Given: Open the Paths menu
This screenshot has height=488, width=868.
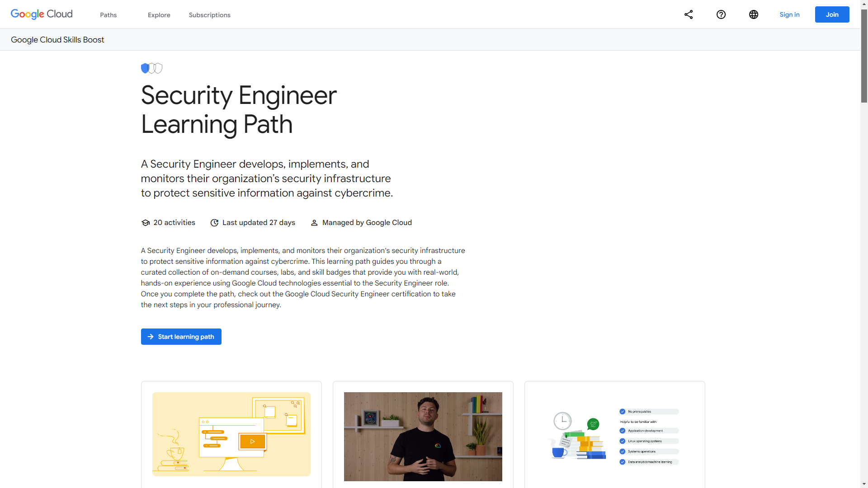Looking at the screenshot, I should click(108, 15).
